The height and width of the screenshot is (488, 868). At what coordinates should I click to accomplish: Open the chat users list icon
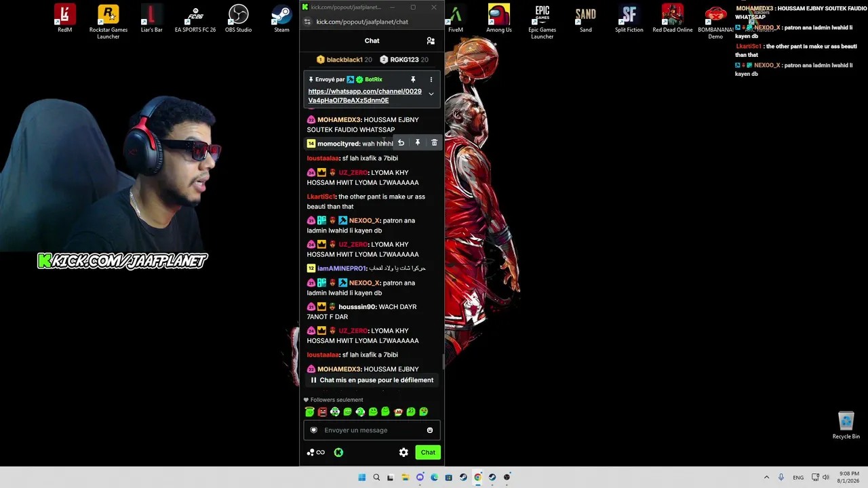[431, 41]
